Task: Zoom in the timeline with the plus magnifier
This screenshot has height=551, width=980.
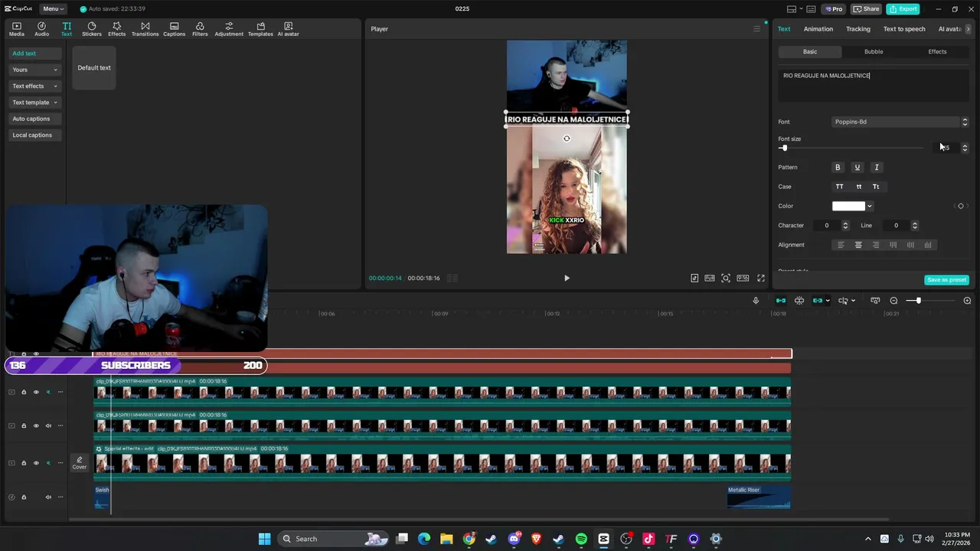Action: 967,301
